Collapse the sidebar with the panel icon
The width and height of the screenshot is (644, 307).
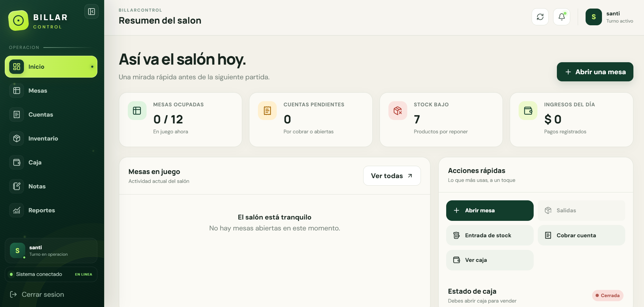(x=92, y=12)
